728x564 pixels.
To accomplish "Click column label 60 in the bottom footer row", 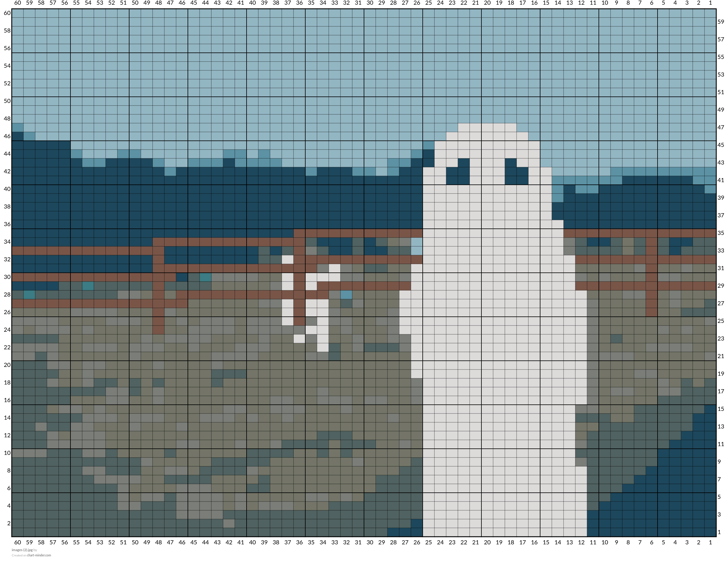I will point(18,542).
